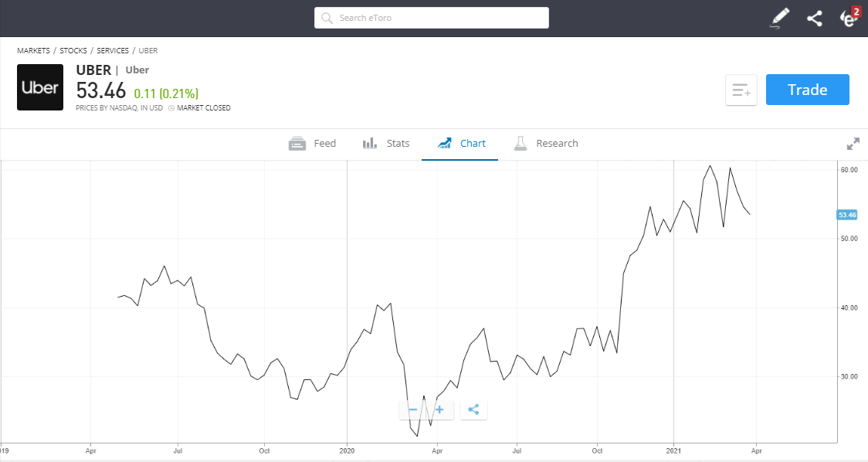Zoom in on the chart with the plus button

point(439,409)
